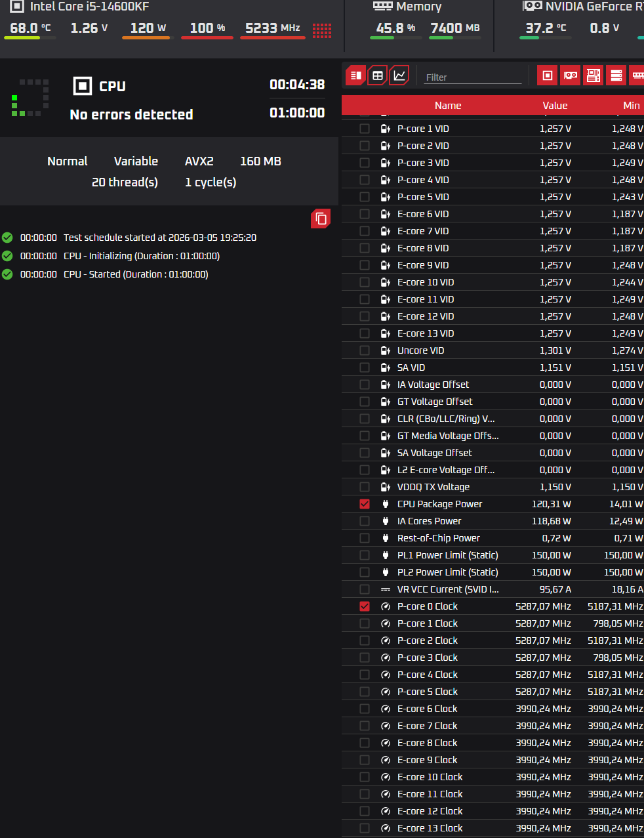Click the No errors detected status

[131, 114]
